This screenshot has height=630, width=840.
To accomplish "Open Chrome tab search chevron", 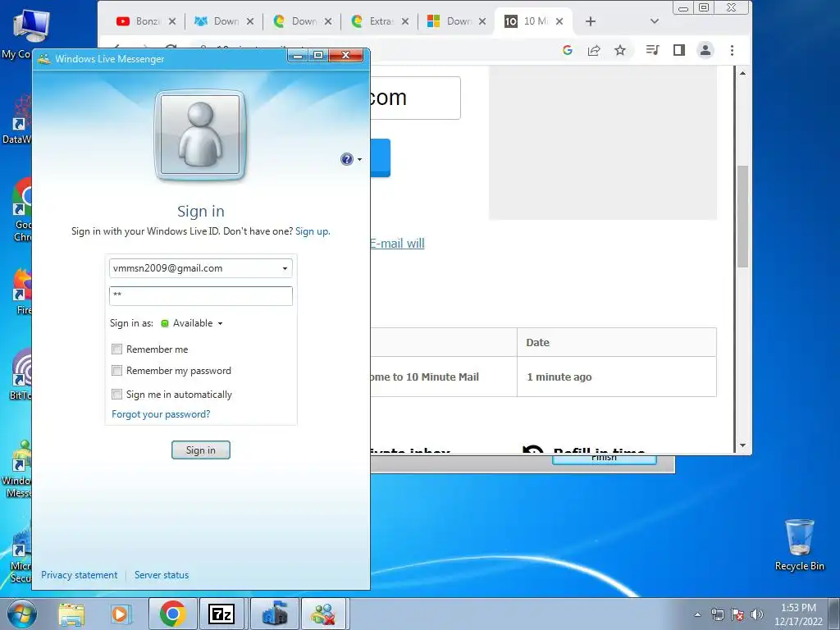I will tap(654, 21).
